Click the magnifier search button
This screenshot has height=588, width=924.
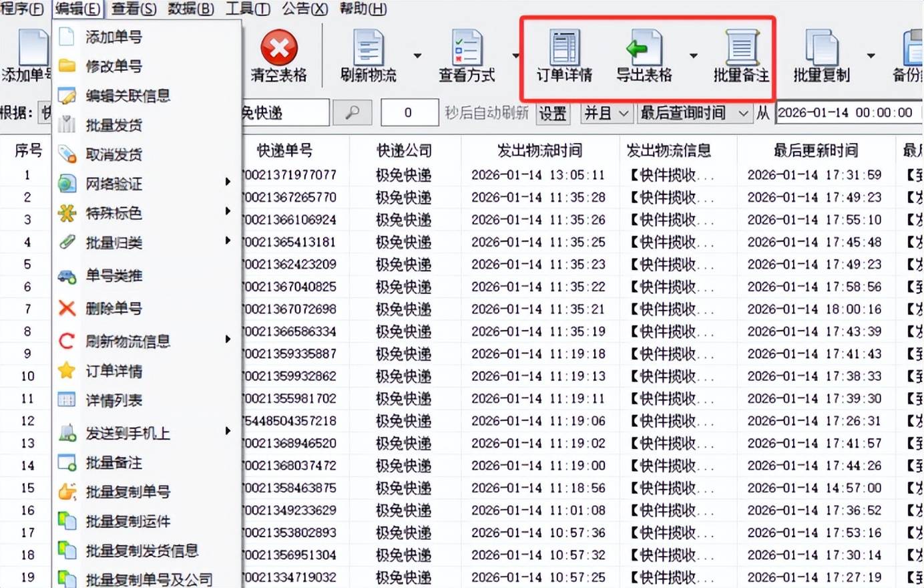(352, 113)
